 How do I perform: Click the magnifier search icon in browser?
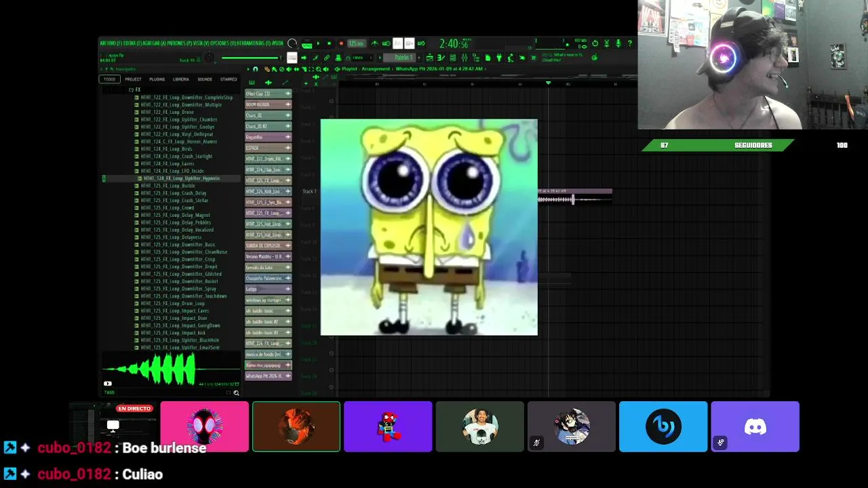coord(236,392)
